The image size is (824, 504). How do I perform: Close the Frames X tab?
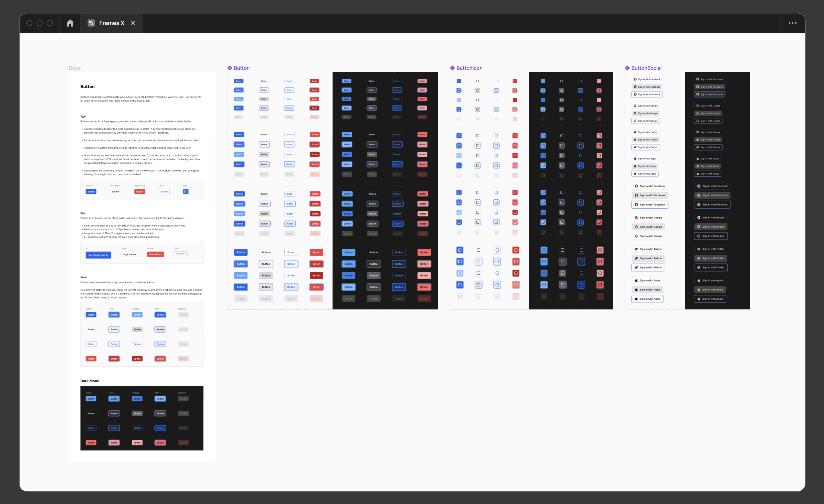[133, 23]
